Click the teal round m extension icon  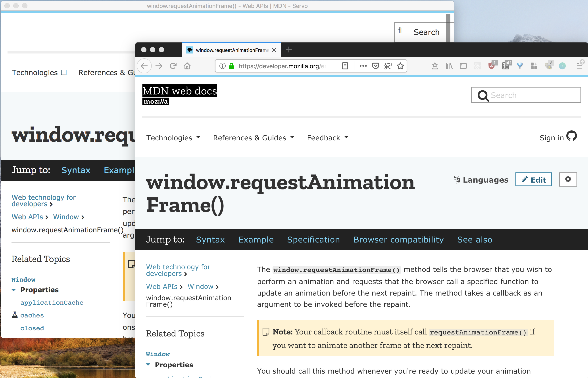tap(562, 66)
